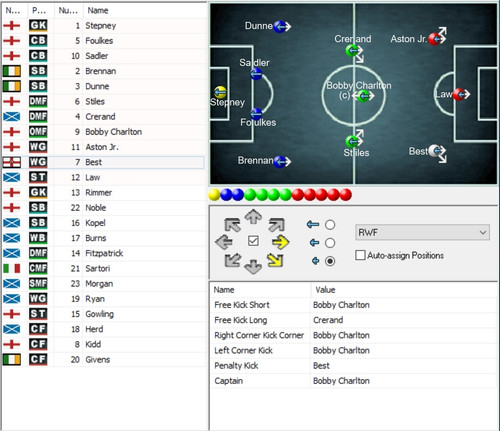The image size is (500, 431).
Task: Sort by the N... nationality column header
Action: tap(13, 10)
